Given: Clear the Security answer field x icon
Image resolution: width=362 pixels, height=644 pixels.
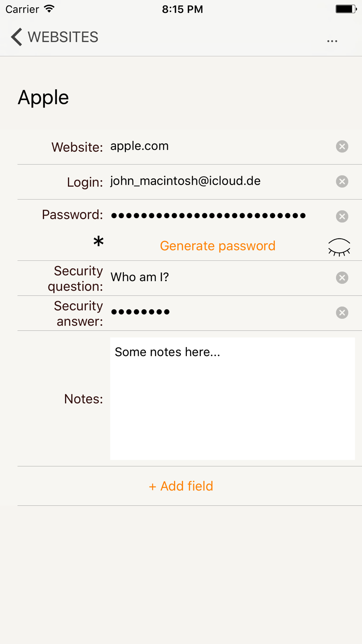Looking at the screenshot, I should click(x=342, y=313).
